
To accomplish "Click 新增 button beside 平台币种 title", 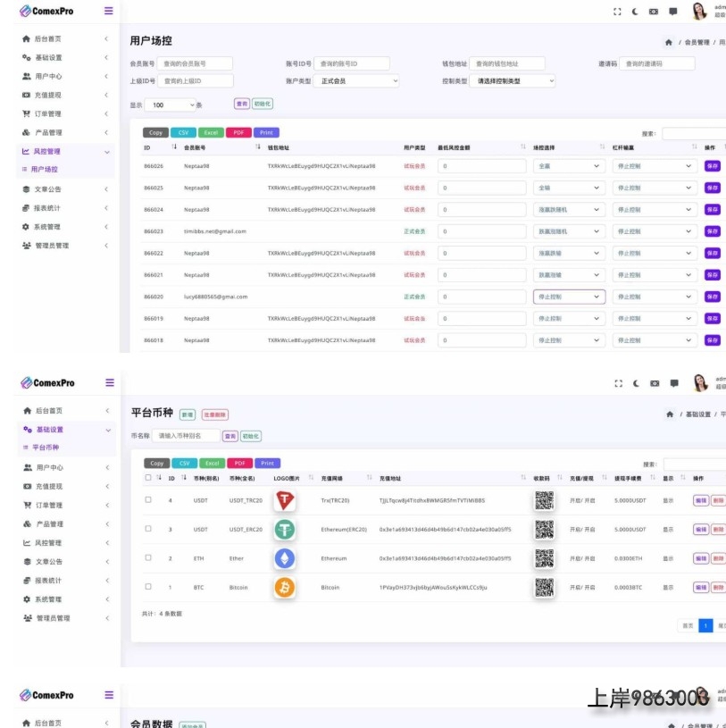I will [x=188, y=414].
